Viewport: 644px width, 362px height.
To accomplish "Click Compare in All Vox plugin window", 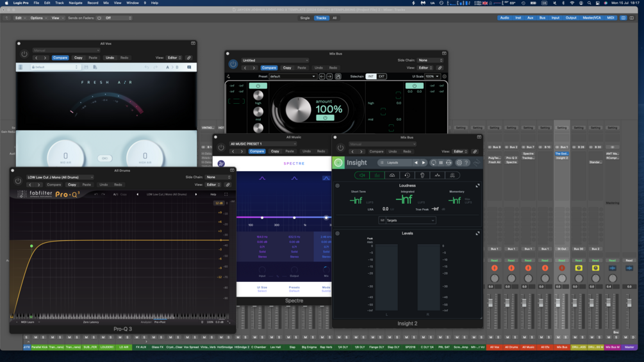I will pos(60,58).
